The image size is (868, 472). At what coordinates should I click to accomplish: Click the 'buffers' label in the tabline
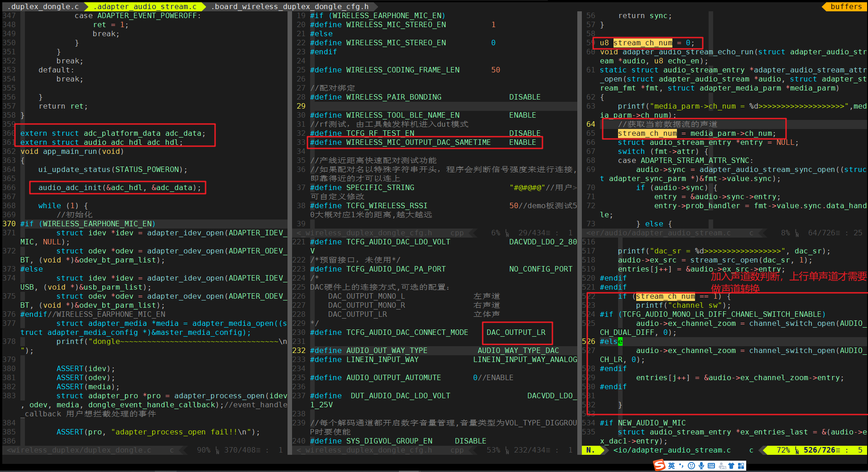click(846, 6)
